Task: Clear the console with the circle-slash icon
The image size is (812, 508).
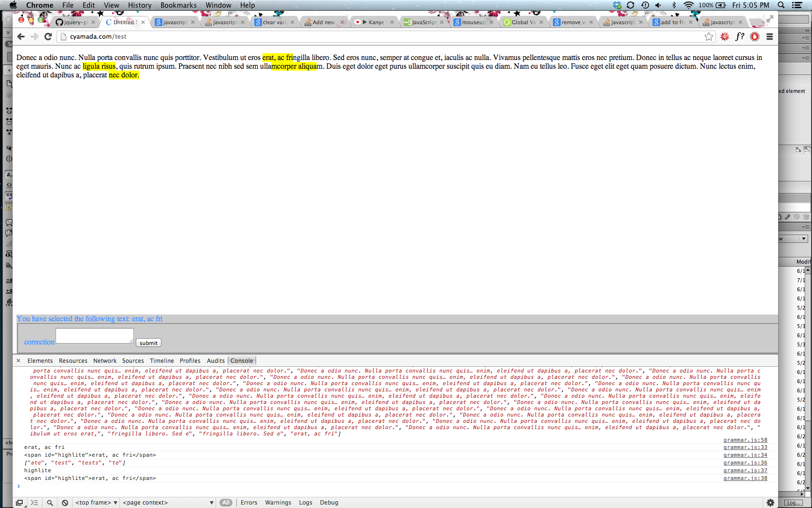Action: point(65,503)
